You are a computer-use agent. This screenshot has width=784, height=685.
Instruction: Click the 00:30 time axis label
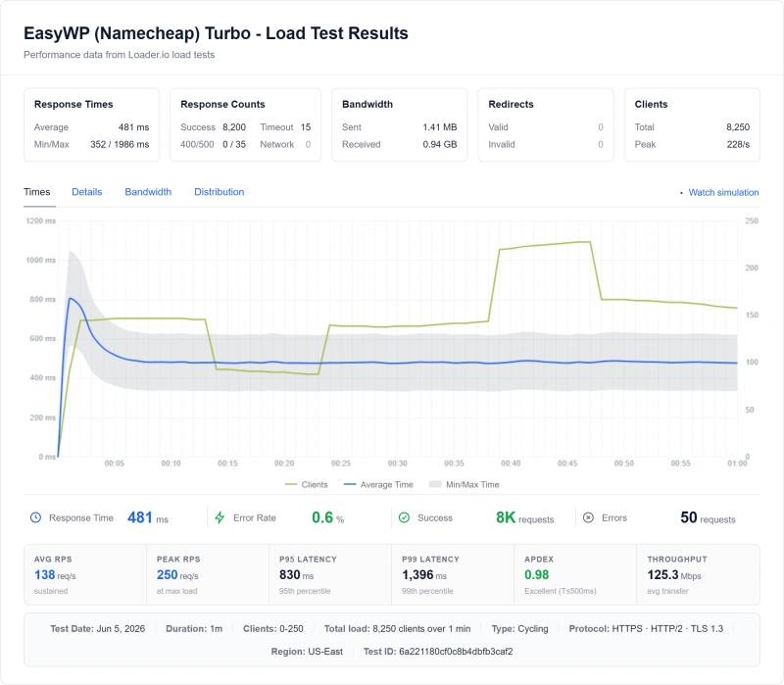398,464
